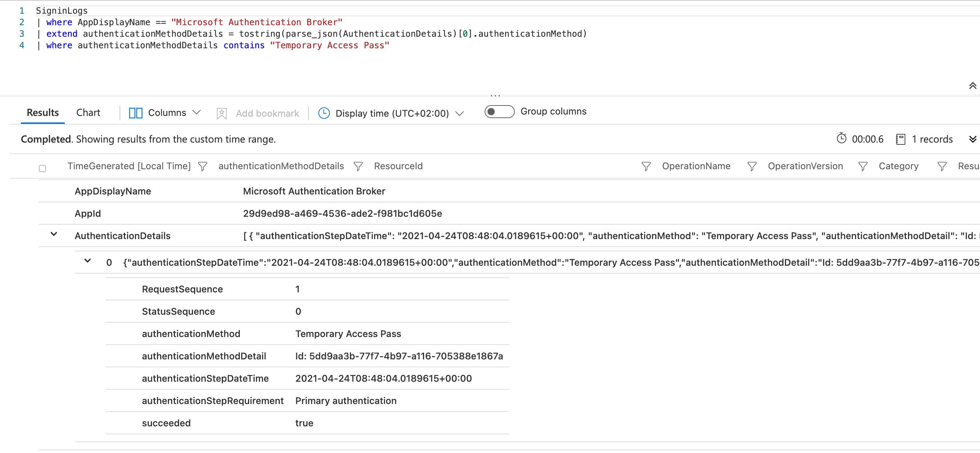Expand query details double-chevron down next to records
Image resolution: width=980 pixels, height=453 pixels.
(x=972, y=139)
